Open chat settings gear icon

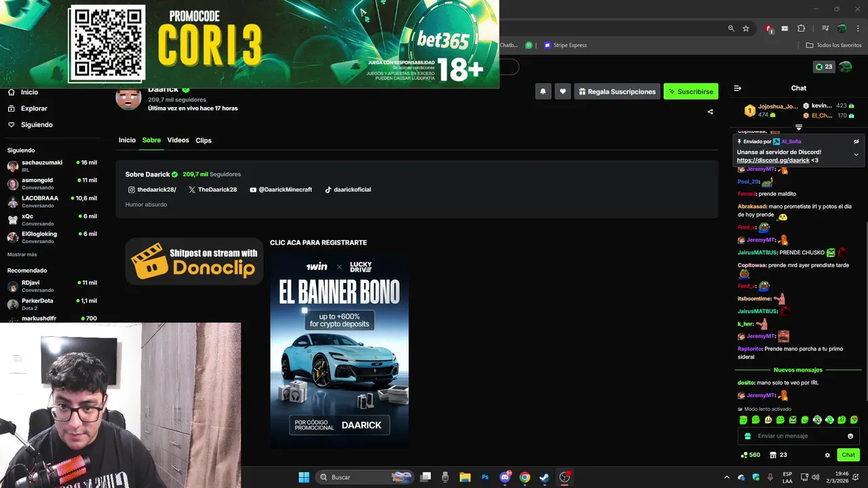click(827, 455)
